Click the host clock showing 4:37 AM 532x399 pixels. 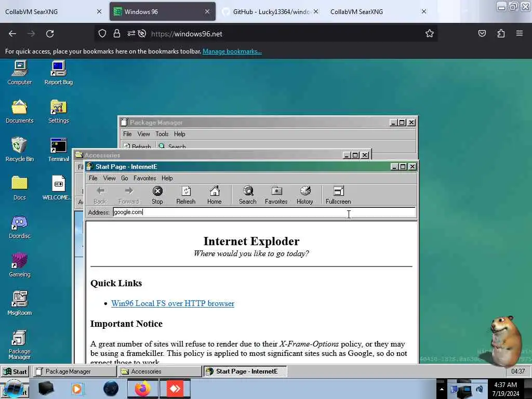[506, 389]
